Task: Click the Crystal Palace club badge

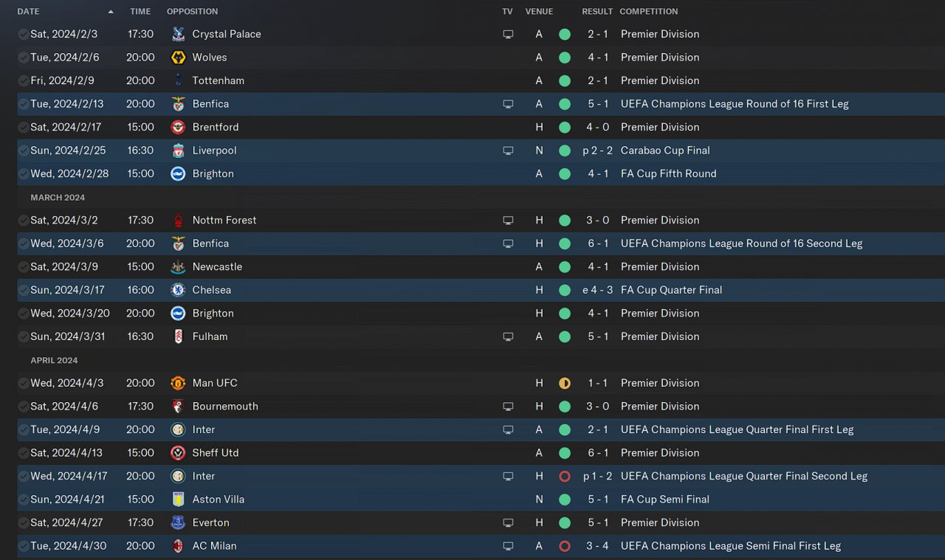Action: click(178, 34)
